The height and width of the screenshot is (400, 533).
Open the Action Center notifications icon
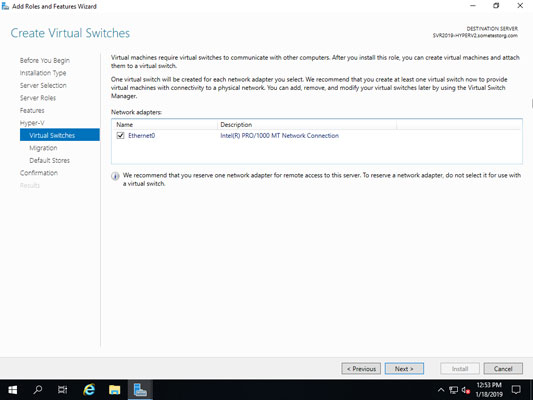tap(516, 390)
